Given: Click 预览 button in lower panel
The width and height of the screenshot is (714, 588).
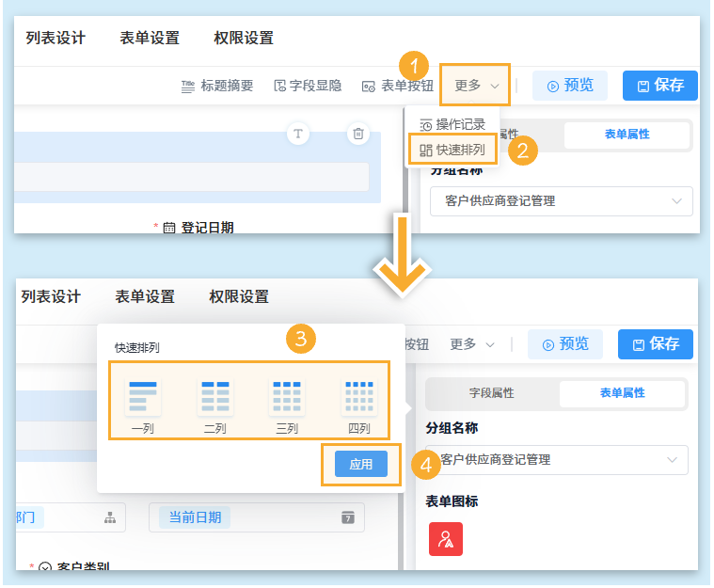Looking at the screenshot, I should click(565, 344).
